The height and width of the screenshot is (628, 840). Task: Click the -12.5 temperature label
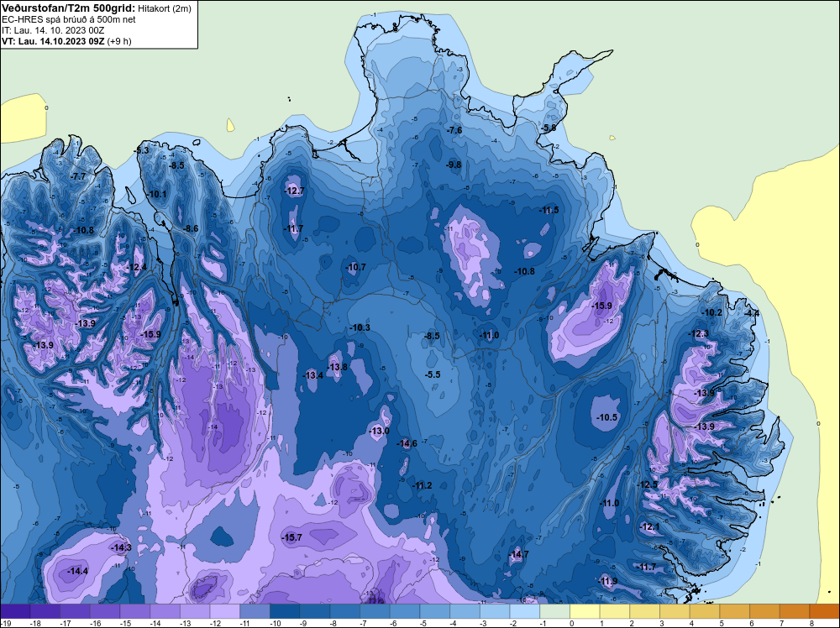click(647, 484)
